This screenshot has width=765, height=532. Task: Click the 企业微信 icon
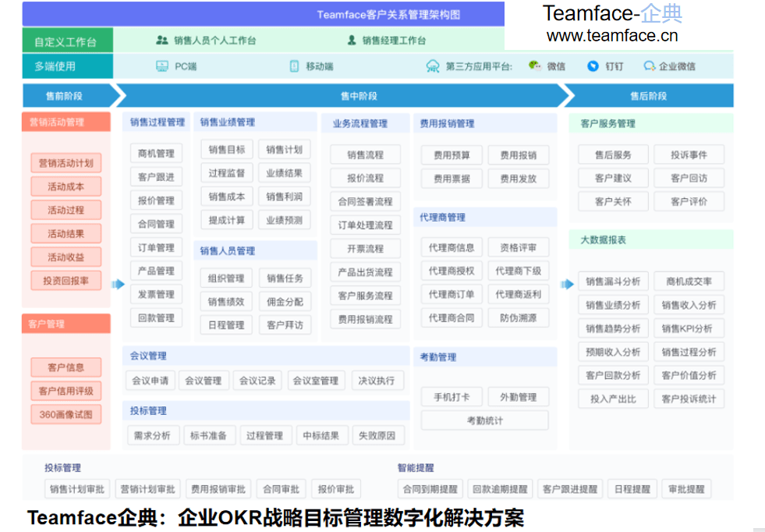click(650, 66)
